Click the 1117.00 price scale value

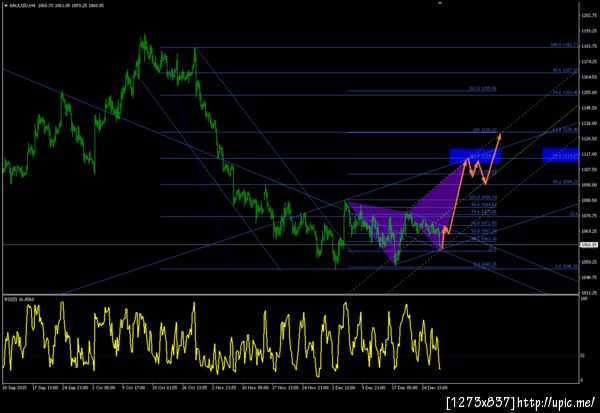[589, 154]
